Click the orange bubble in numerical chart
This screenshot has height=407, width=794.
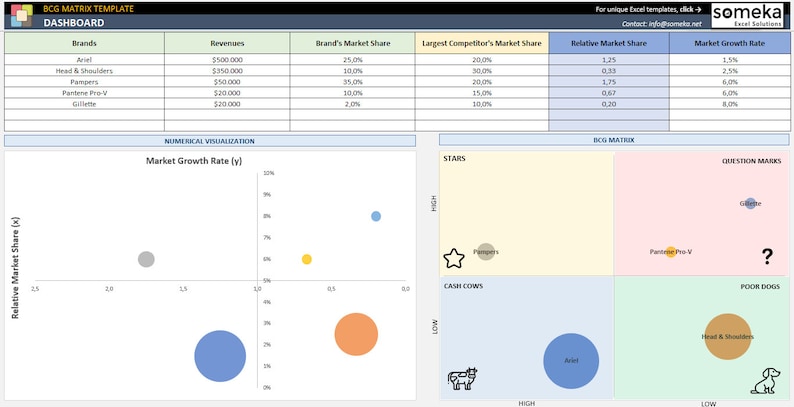(x=356, y=334)
